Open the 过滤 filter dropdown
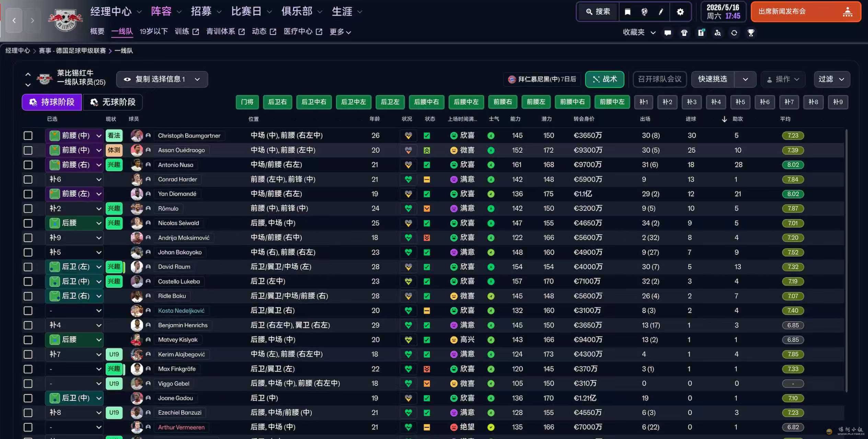The height and width of the screenshot is (439, 868). (x=831, y=79)
